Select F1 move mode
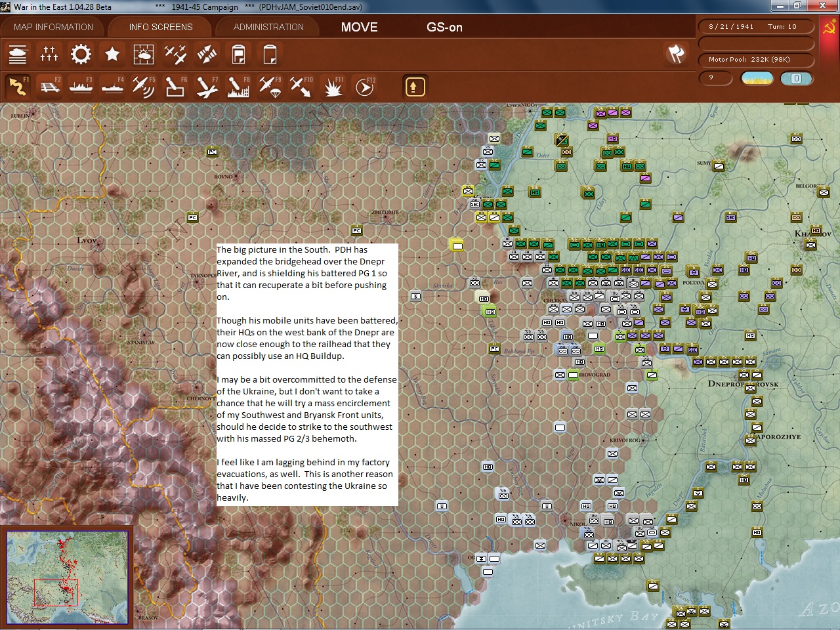 point(18,87)
